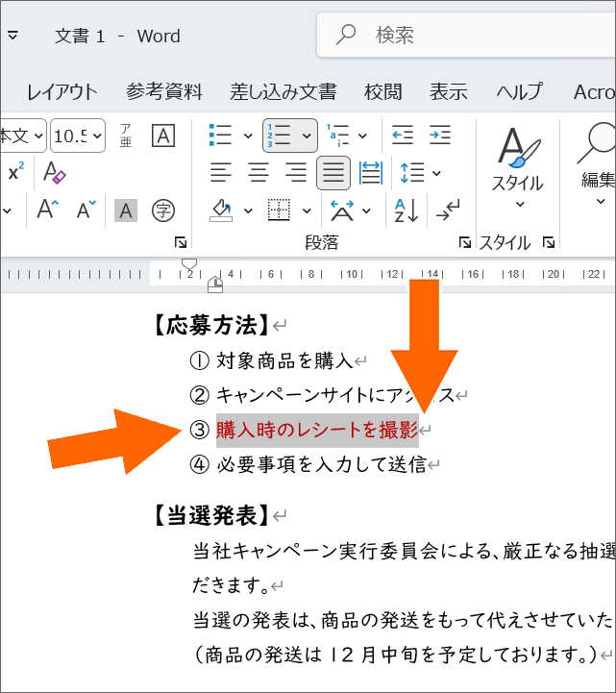Viewport: 616px width, 693px height.
Task: Open the 差し込み文書 tab
Action: [283, 92]
